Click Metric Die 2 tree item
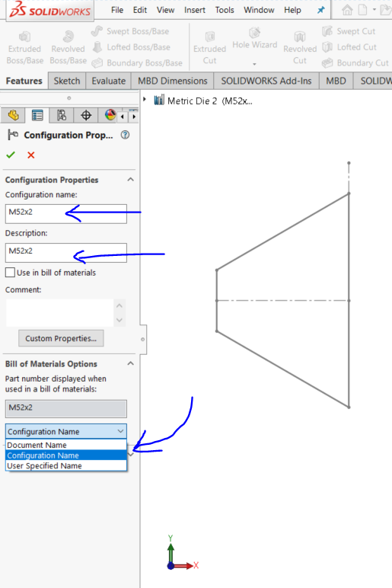392x588 pixels. point(203,101)
